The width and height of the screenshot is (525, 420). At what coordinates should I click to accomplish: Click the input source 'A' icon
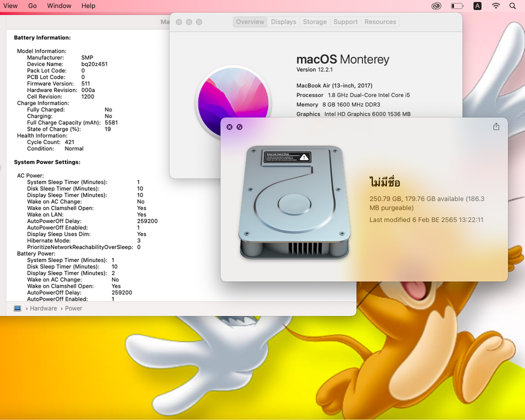(477, 6)
